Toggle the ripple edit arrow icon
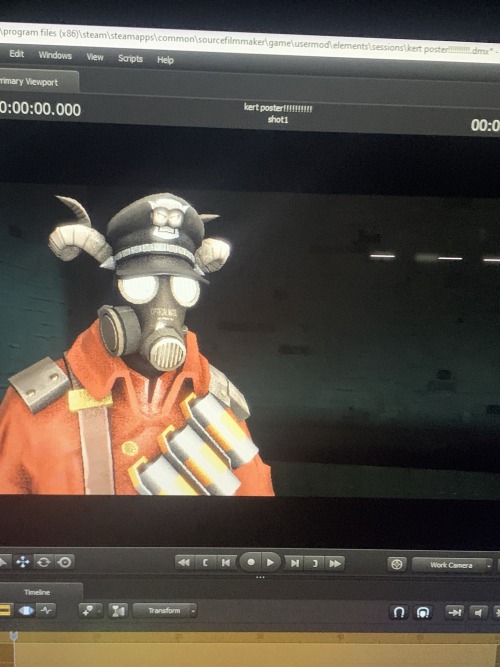This screenshot has height=667, width=500. 455,613
